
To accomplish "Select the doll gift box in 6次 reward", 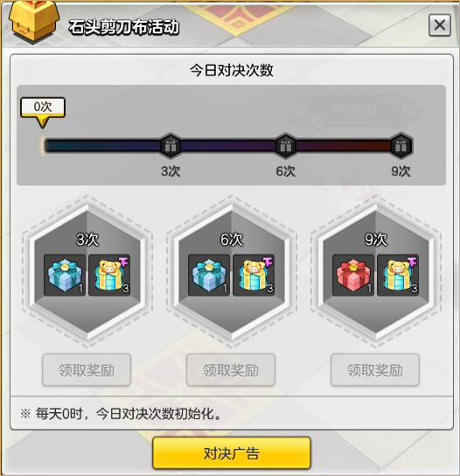I will pyautogui.click(x=254, y=275).
